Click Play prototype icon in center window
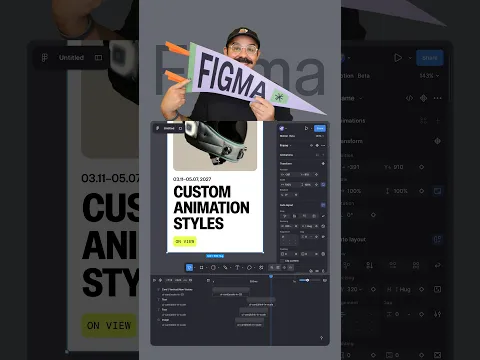 pyautogui.click(x=306, y=128)
